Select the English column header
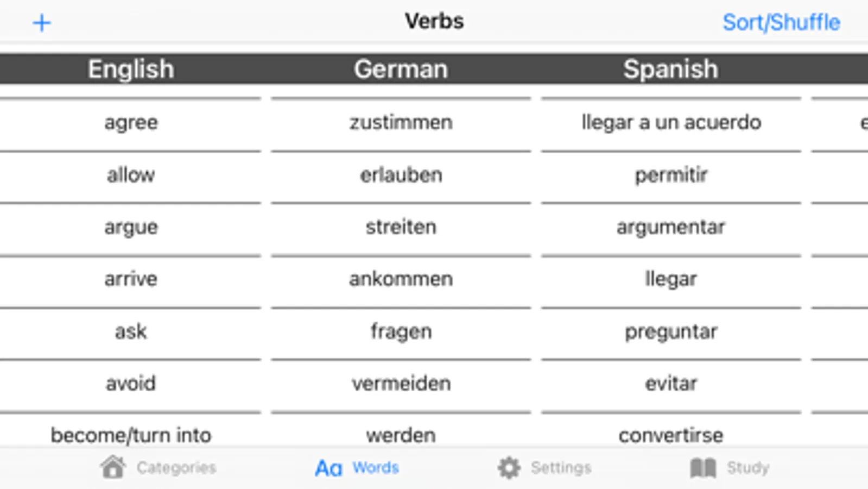Viewport: 868px width, 489px height. (131, 69)
